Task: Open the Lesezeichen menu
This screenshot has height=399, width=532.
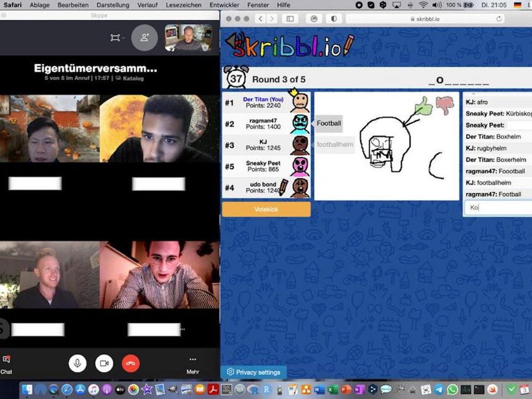Action: (x=184, y=5)
